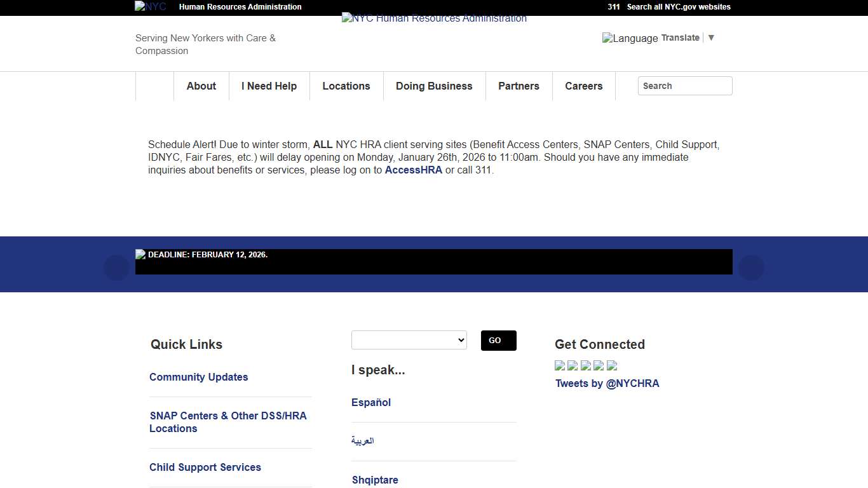Open Tweets by @NYCHRA link

pos(607,383)
